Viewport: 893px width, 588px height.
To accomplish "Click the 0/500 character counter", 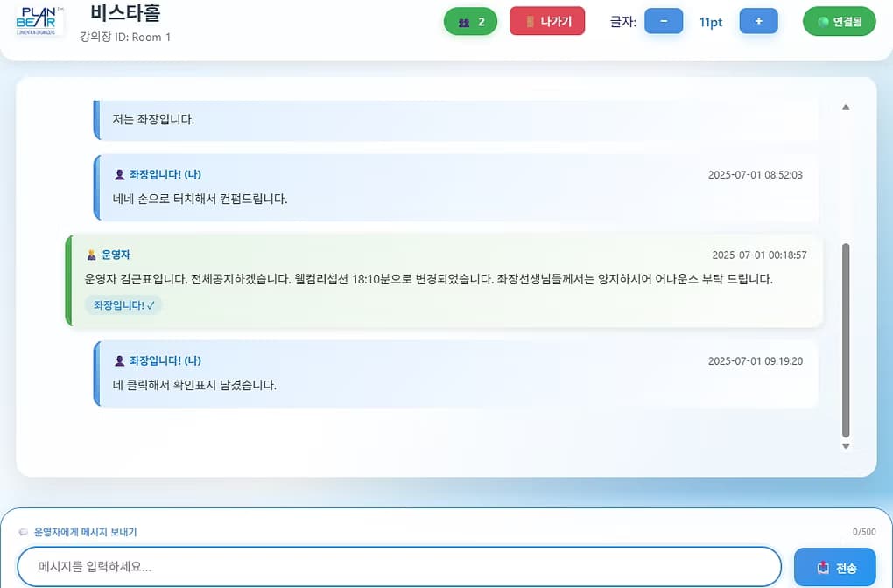I will (x=864, y=532).
